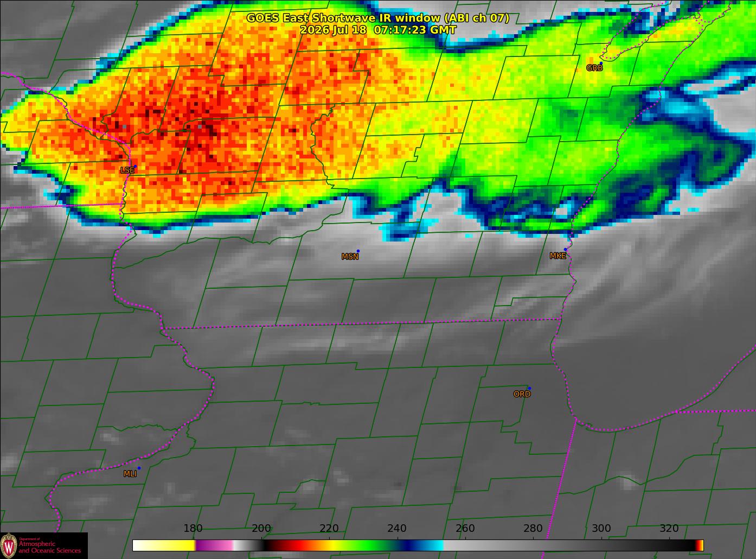
Task: Click the 320 label on the colorbar
Action: click(669, 528)
